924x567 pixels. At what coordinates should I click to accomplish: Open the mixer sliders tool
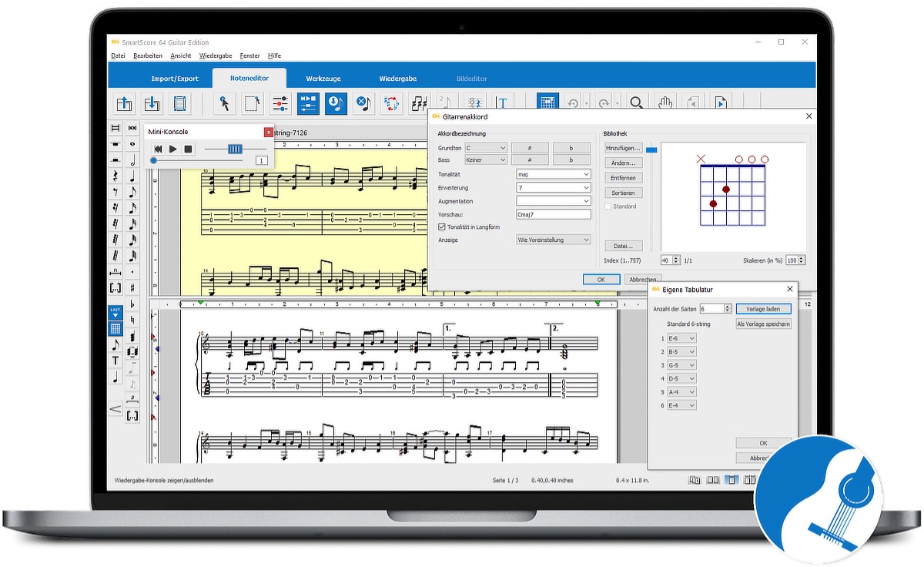(x=280, y=103)
